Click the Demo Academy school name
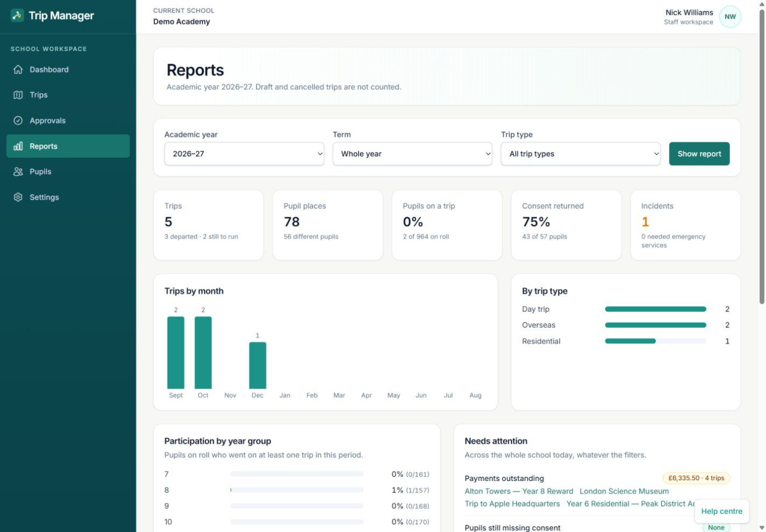This screenshot has width=766, height=532. pos(182,21)
